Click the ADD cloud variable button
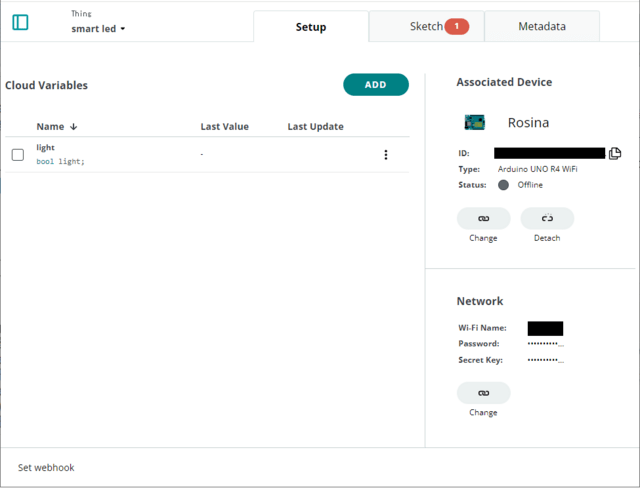The width and height of the screenshot is (640, 490). [375, 85]
